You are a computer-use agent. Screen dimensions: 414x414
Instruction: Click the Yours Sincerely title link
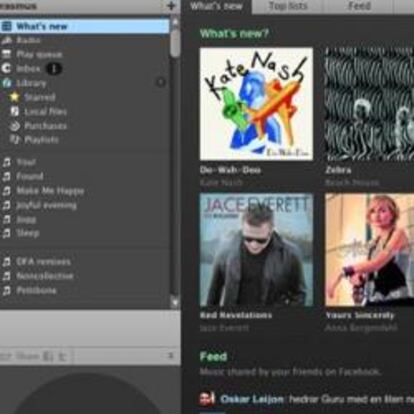(x=360, y=315)
